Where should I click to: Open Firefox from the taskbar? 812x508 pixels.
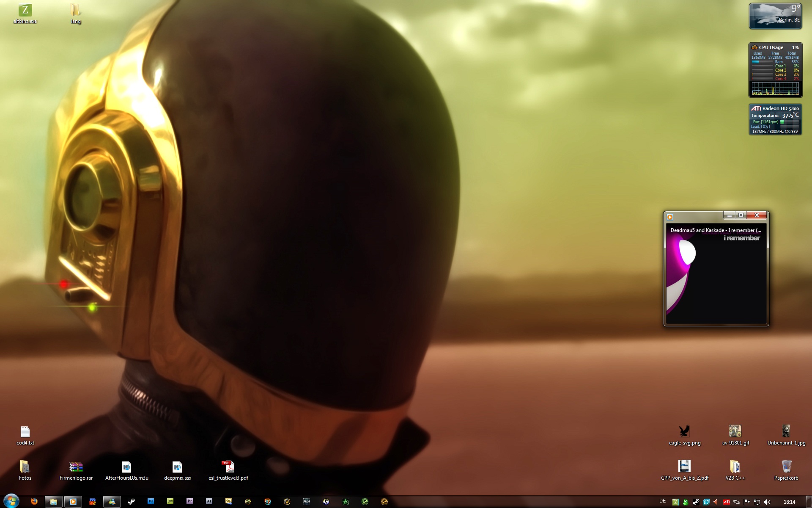(x=34, y=502)
